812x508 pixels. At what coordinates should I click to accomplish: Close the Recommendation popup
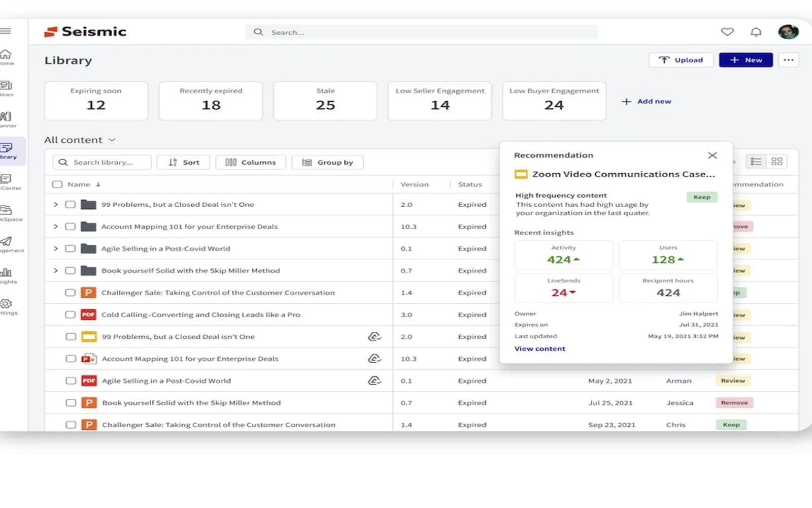[x=712, y=155]
